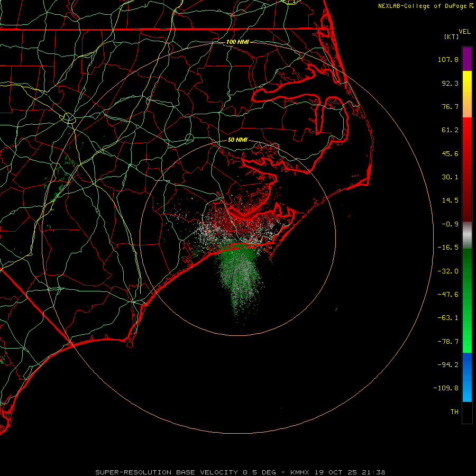
Task: Click the 14.5 value on velocity scale
Action: pyautogui.click(x=450, y=200)
